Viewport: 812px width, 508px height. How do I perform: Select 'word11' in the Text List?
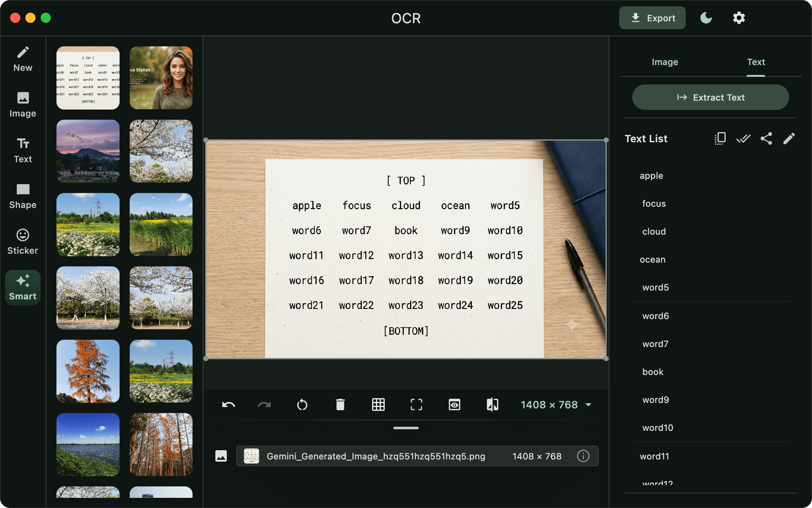[654, 456]
